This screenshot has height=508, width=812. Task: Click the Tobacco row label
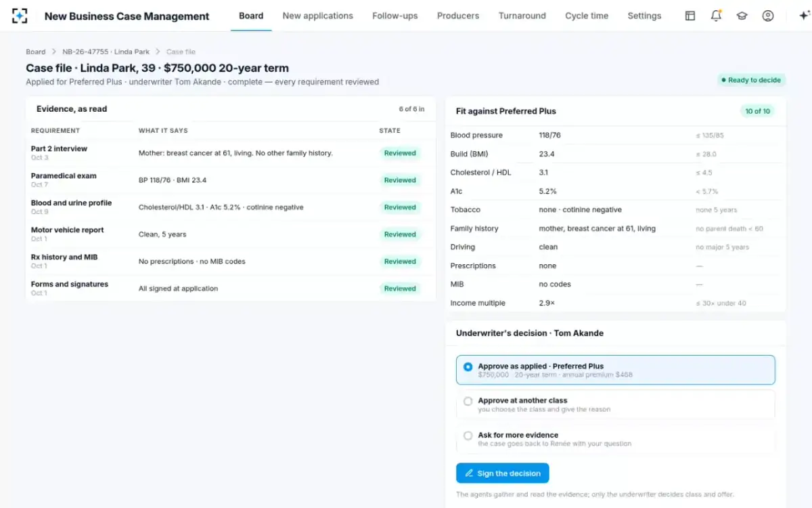pyautogui.click(x=466, y=210)
